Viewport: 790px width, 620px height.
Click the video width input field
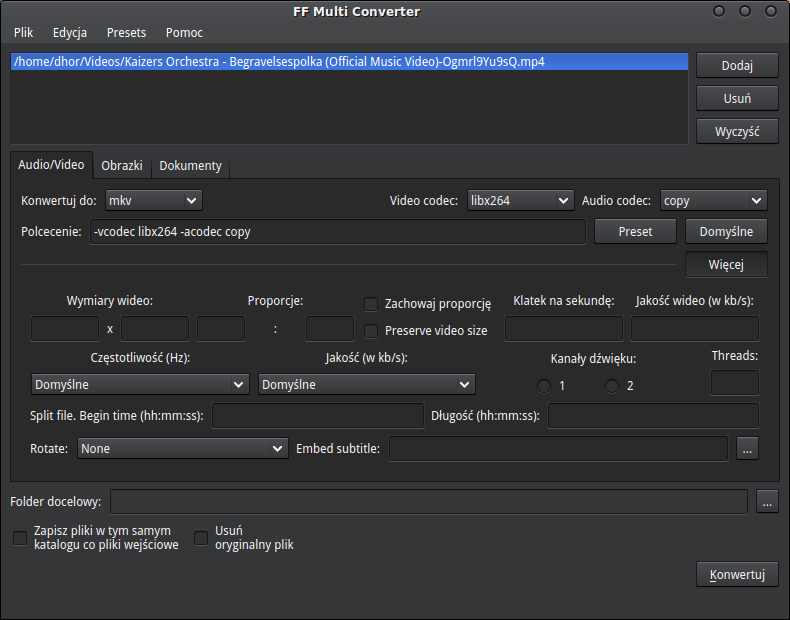(x=65, y=329)
